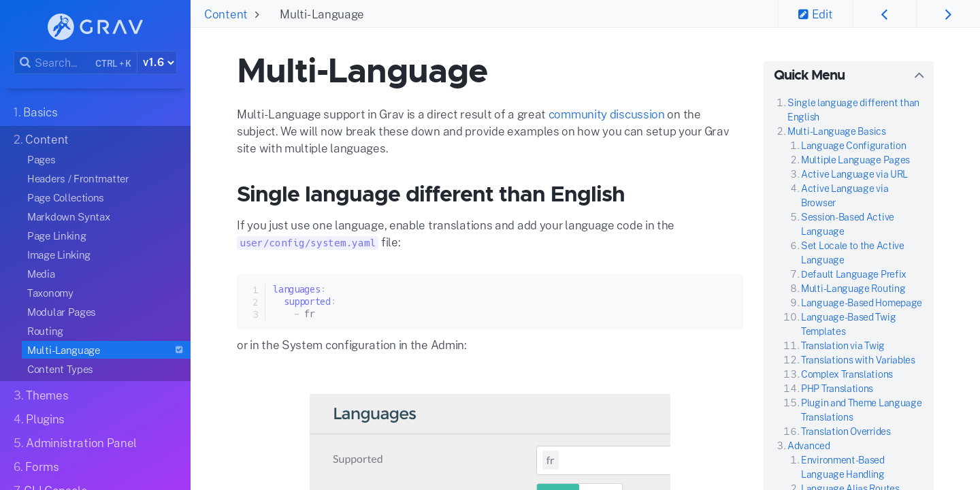Screen dimensions: 980x490
Task: Open the Basics chapter in sidebar
Action: pos(35,112)
